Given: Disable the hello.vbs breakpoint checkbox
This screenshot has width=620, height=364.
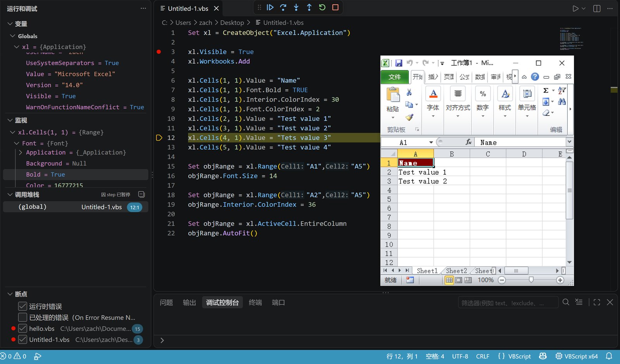Looking at the screenshot, I should point(22,328).
